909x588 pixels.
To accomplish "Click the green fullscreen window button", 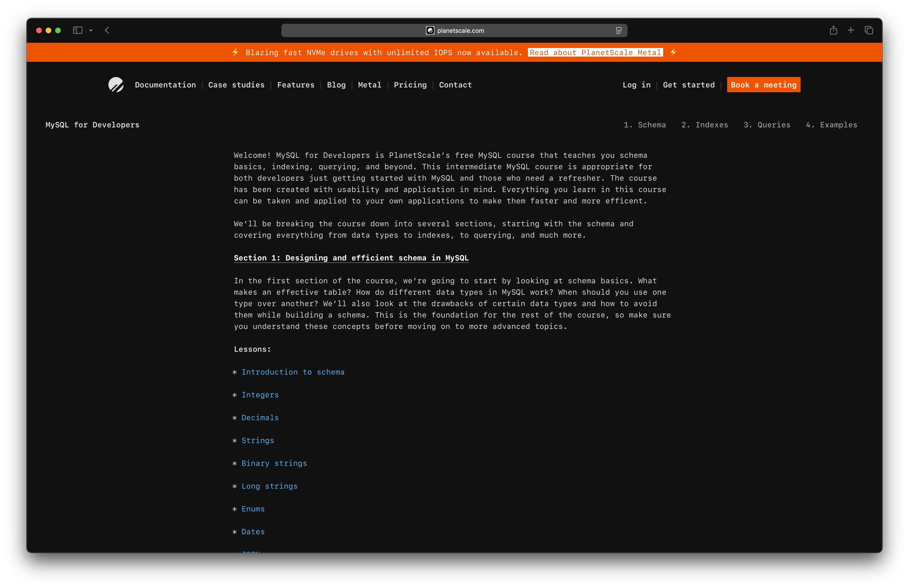I will pos(58,31).
